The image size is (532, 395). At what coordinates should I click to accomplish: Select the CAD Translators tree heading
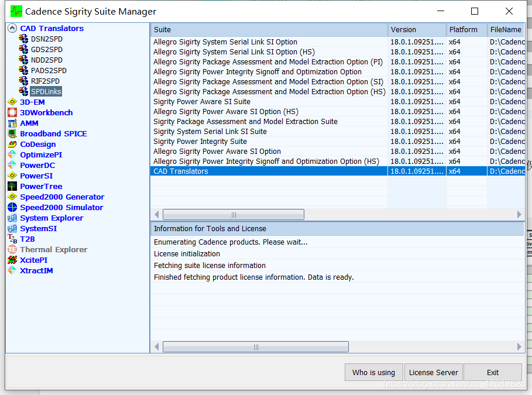pos(52,28)
